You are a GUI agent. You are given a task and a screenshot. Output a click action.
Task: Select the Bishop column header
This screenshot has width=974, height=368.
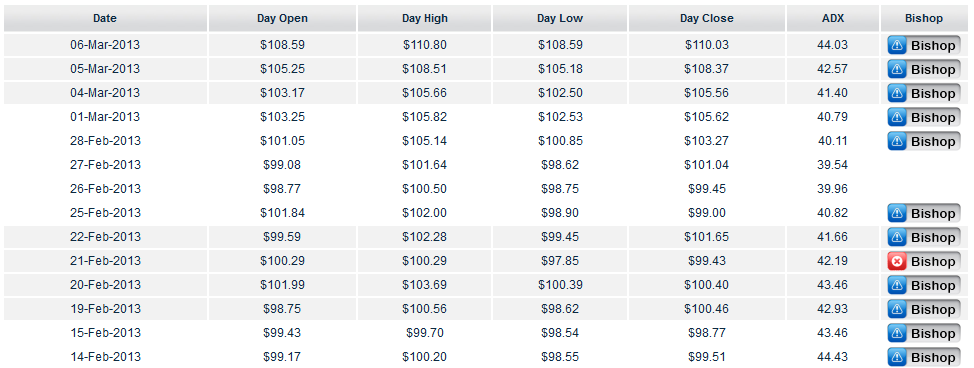924,19
